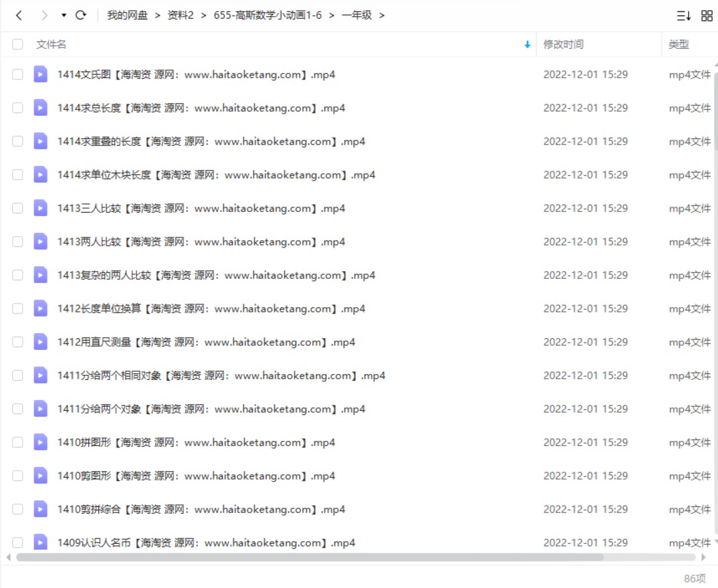
Task: Check the 1413两人比较 file checkbox
Action: coord(17,241)
